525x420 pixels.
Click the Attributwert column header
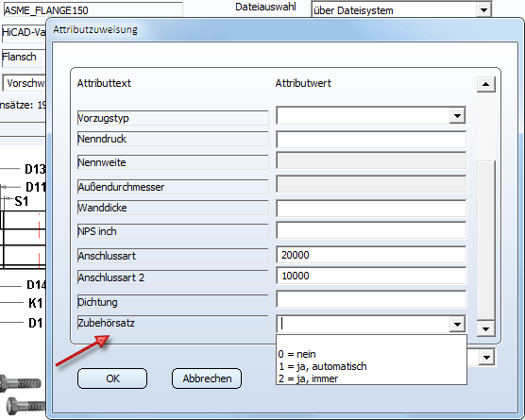point(303,83)
